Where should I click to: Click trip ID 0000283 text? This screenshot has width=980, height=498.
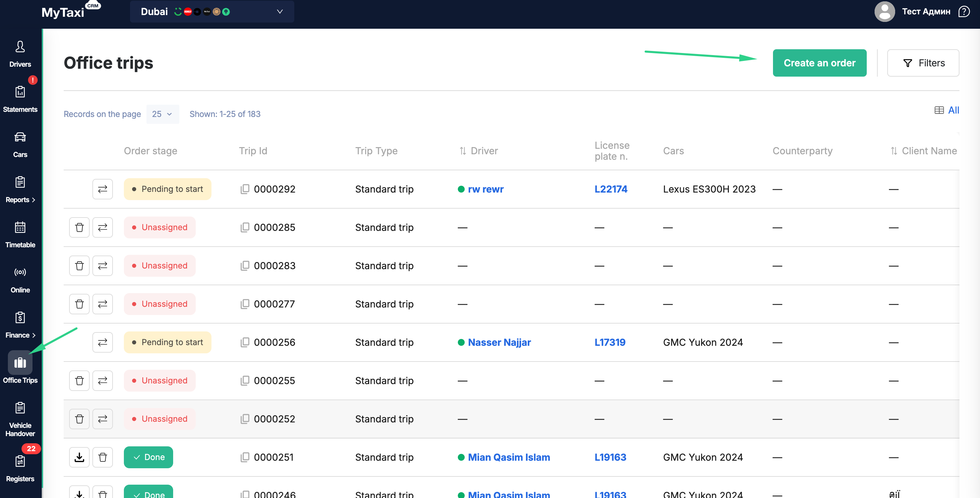(x=274, y=266)
